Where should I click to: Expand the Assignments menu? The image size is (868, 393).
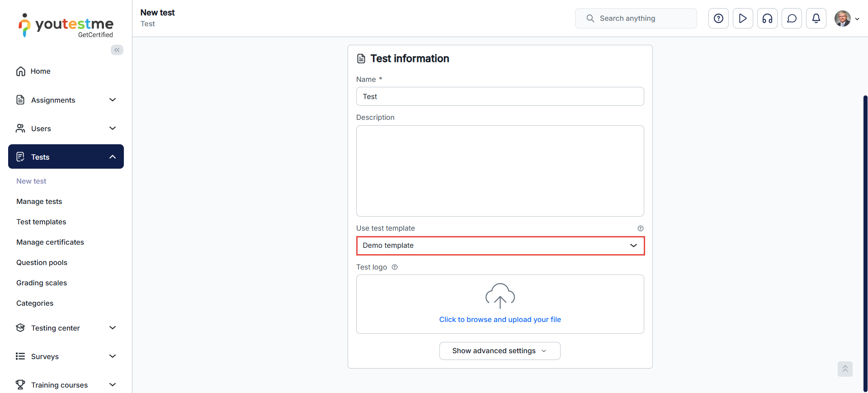(x=66, y=100)
